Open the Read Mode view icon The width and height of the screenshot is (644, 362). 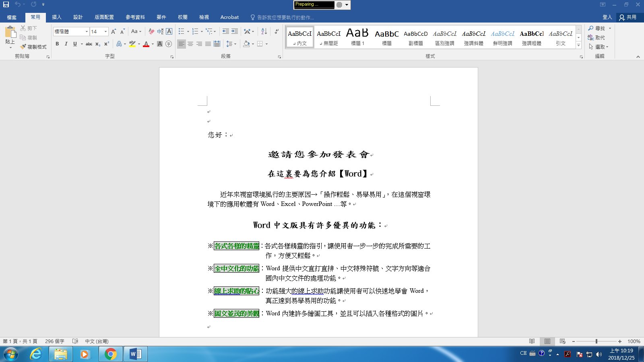[532, 341]
